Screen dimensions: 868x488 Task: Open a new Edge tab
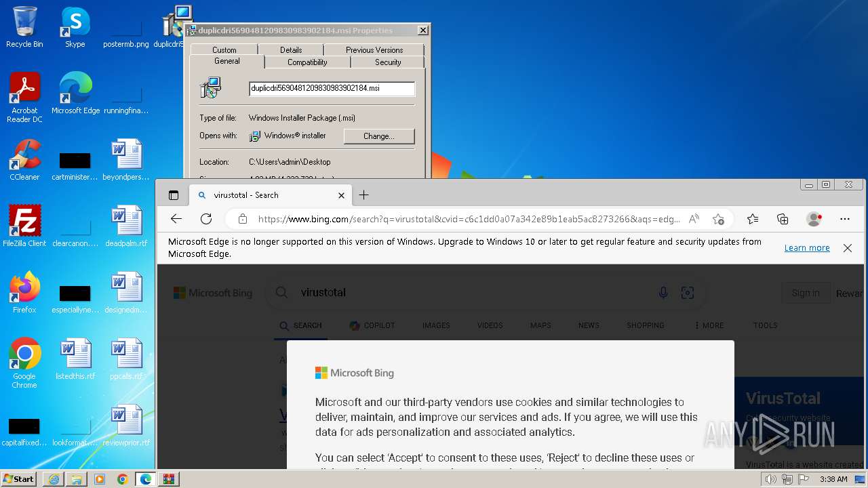(x=363, y=195)
